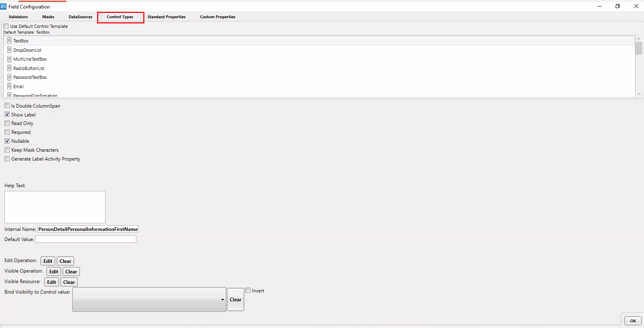Switch to the Custom Properties tab
Screen dimensions: 644x328
tap(218, 17)
